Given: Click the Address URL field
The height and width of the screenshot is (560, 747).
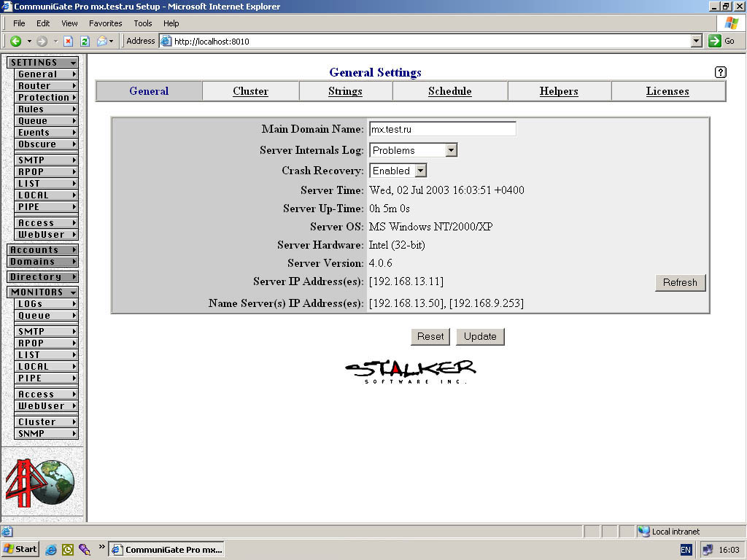Looking at the screenshot, I should click(x=431, y=42).
